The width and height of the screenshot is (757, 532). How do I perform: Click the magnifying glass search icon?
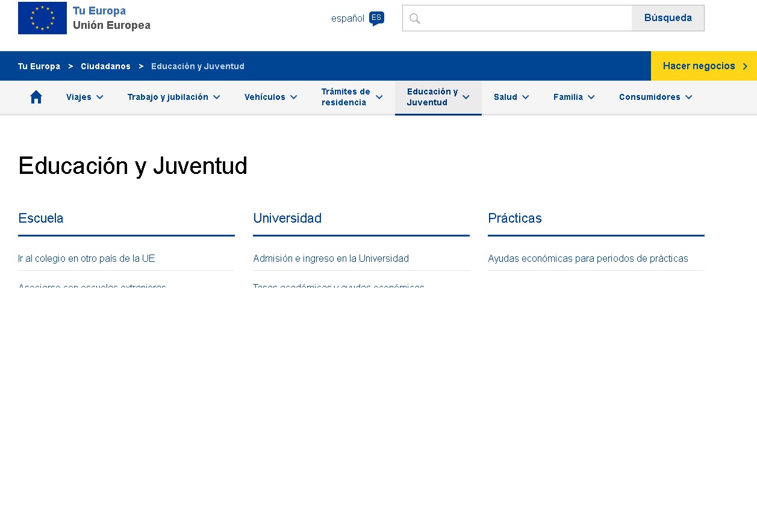[414, 19]
